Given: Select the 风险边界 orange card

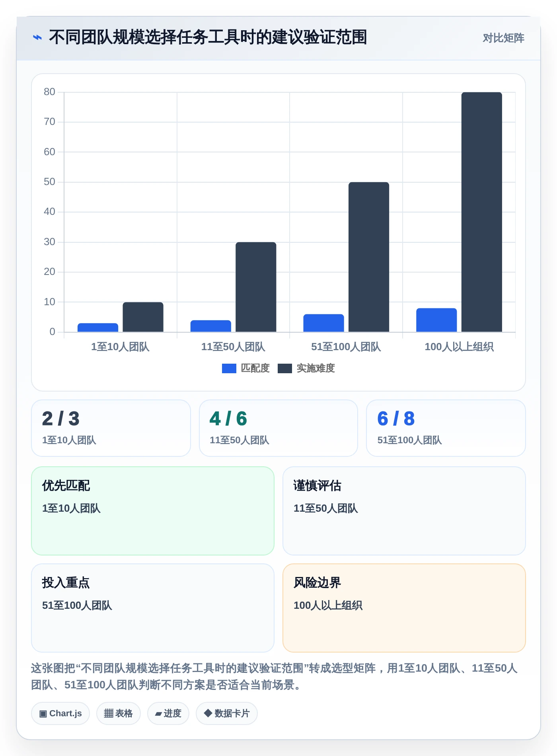Looking at the screenshot, I should click(404, 608).
